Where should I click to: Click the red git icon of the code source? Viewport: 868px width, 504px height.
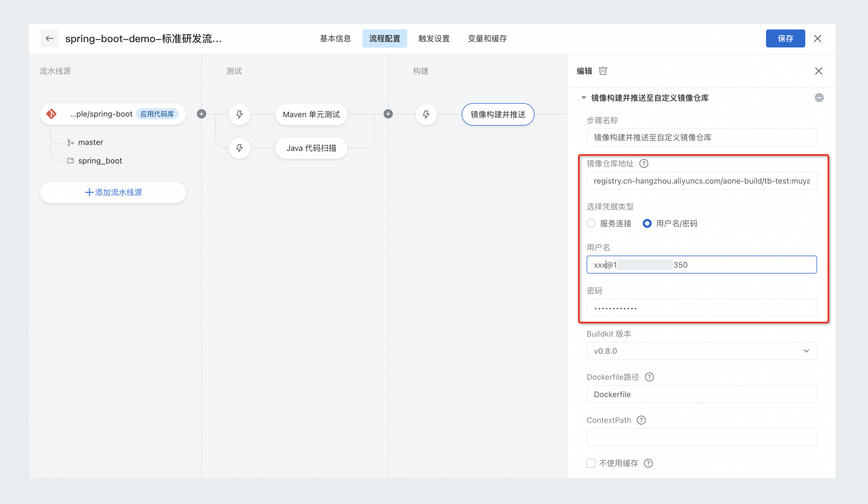pyautogui.click(x=51, y=114)
